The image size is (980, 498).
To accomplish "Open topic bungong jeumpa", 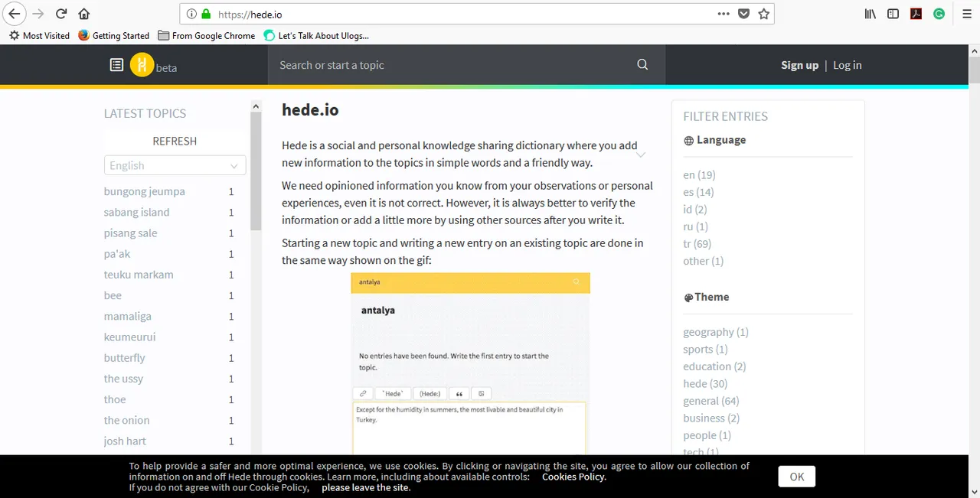I will pos(145,191).
